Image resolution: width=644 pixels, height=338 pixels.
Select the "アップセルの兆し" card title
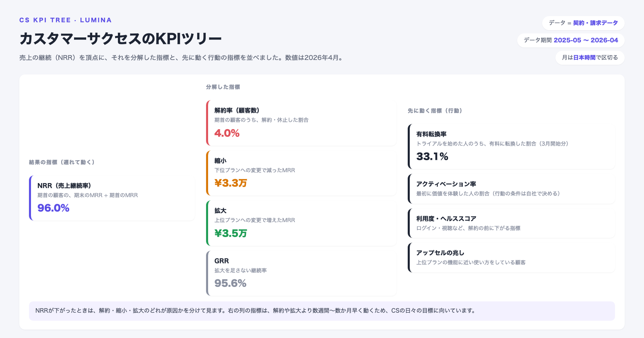click(x=440, y=253)
